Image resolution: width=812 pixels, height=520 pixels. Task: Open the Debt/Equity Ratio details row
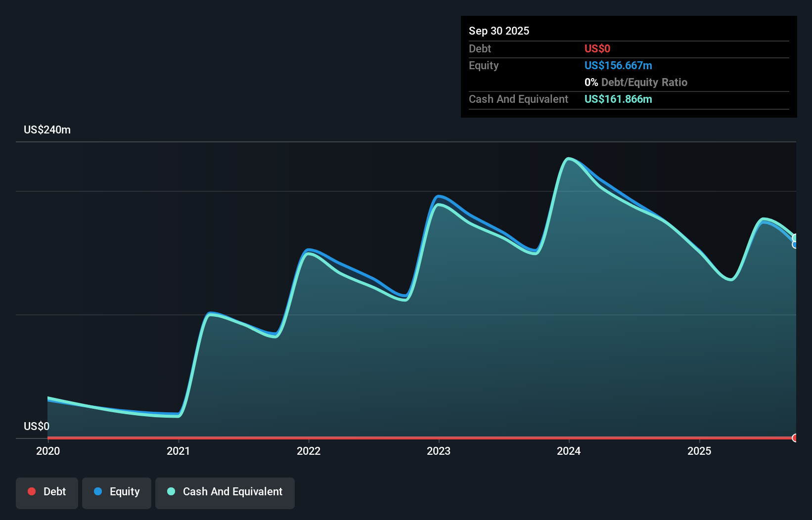pyautogui.click(x=636, y=82)
